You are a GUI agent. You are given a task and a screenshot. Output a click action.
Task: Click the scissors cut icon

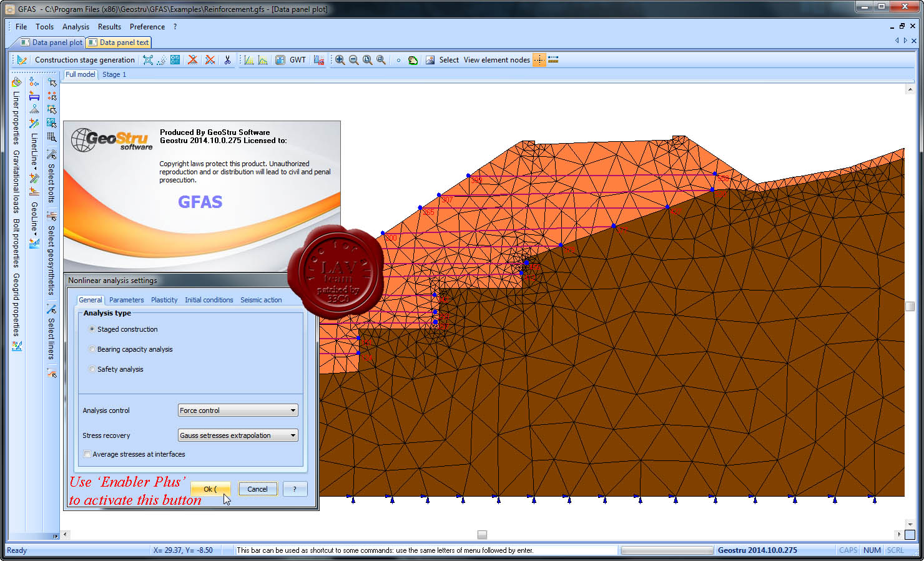tap(227, 60)
